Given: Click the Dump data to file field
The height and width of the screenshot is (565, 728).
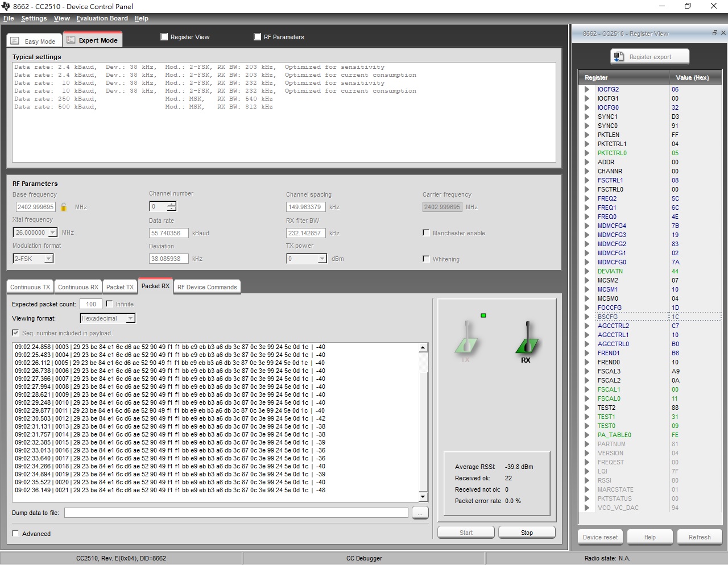Looking at the screenshot, I should click(x=236, y=513).
